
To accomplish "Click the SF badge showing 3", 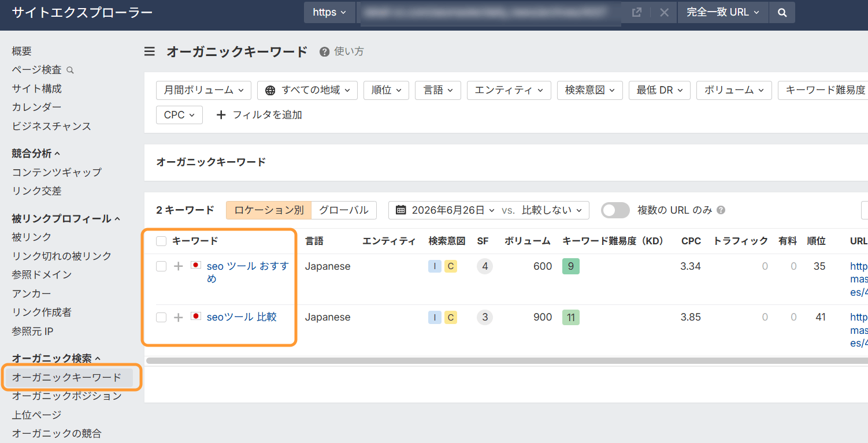I will [x=485, y=317].
